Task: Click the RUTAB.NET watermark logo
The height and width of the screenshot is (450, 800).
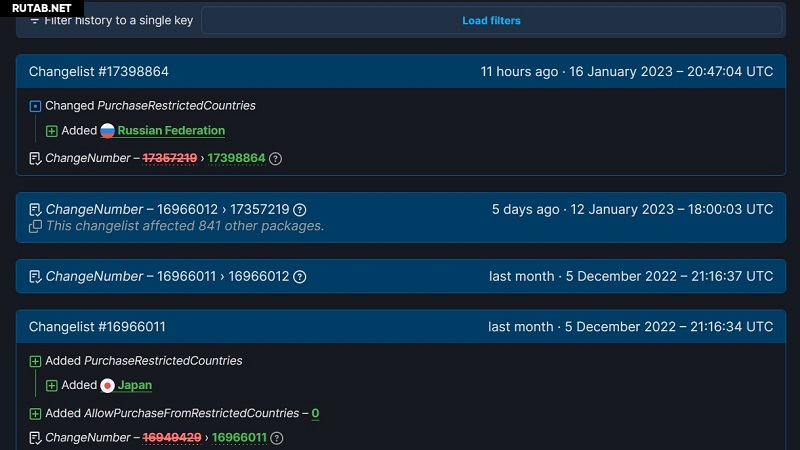Action: point(42,8)
